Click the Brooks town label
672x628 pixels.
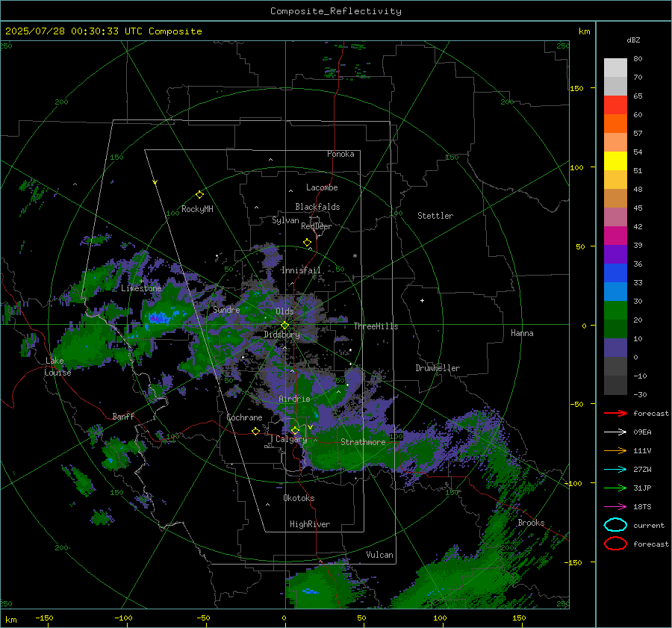[x=531, y=523]
